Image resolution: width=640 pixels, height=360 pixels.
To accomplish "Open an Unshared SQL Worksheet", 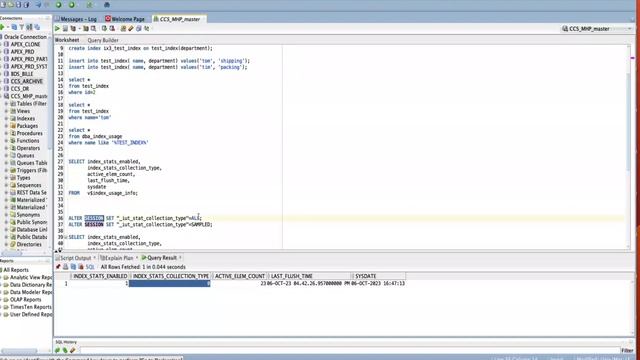I will [123, 29].
